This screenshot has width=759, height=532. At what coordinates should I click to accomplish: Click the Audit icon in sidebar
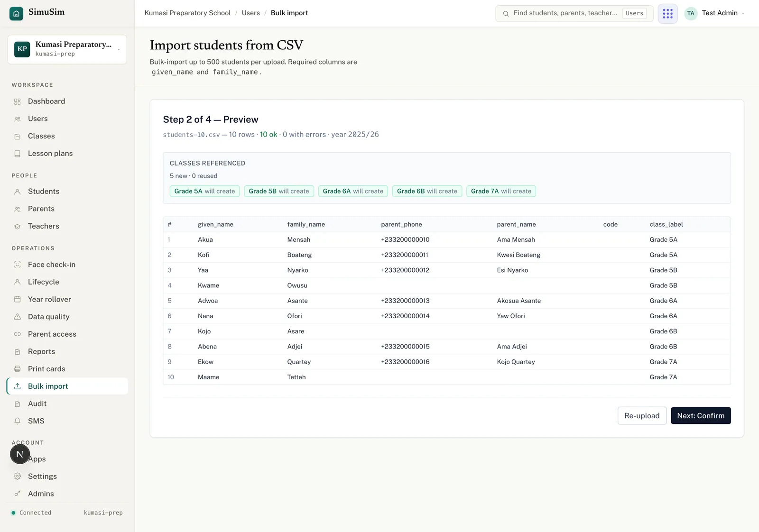pos(18,404)
